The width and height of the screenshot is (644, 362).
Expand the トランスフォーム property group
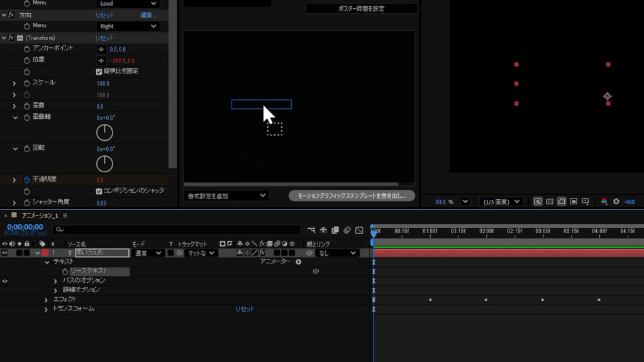46,309
